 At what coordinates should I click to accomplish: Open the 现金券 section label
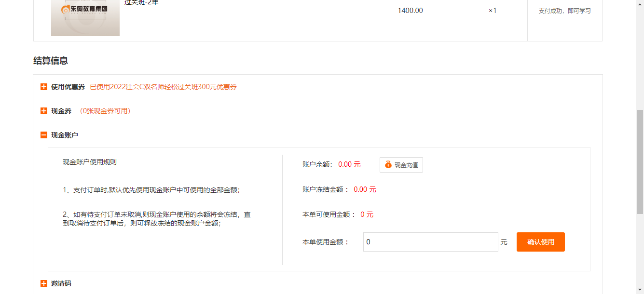tap(61, 111)
